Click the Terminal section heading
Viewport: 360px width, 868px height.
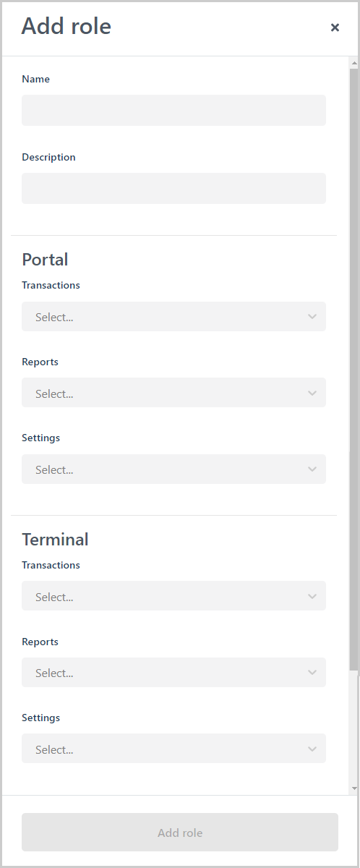click(x=55, y=540)
